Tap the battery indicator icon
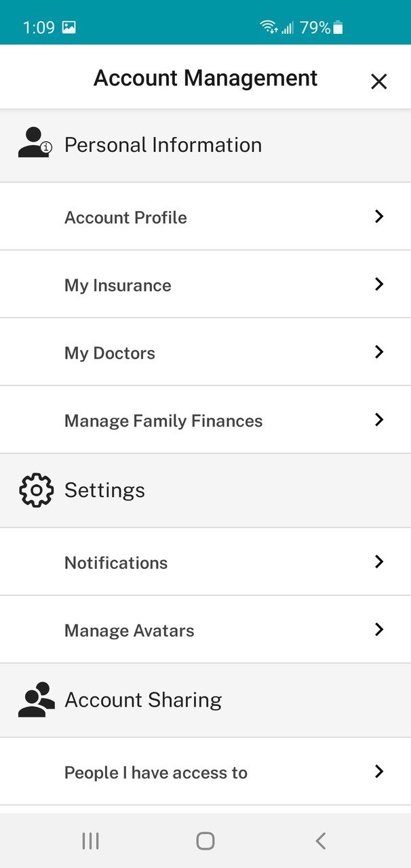The width and height of the screenshot is (411, 868). pos(338,27)
